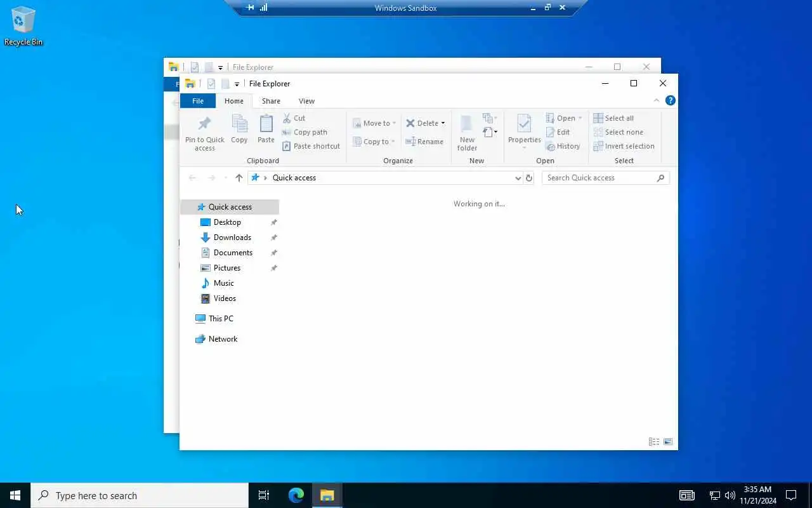Click the taskbar clock and date

pyautogui.click(x=758, y=495)
